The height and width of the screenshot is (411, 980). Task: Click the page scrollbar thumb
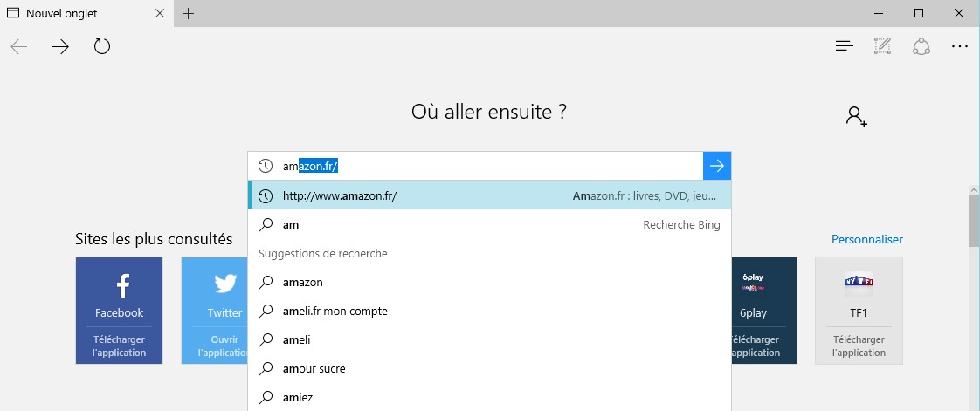pos(975,221)
